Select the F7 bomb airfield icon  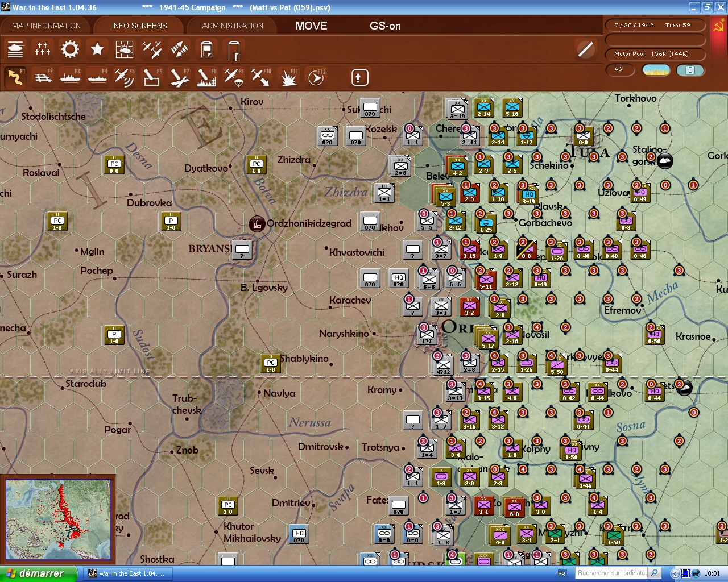tap(179, 77)
